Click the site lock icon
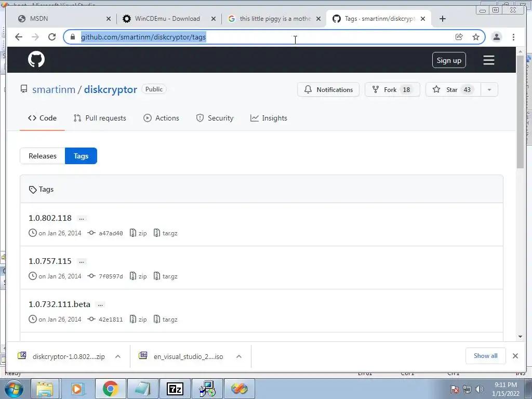The width and height of the screenshot is (532, 399). click(x=72, y=37)
